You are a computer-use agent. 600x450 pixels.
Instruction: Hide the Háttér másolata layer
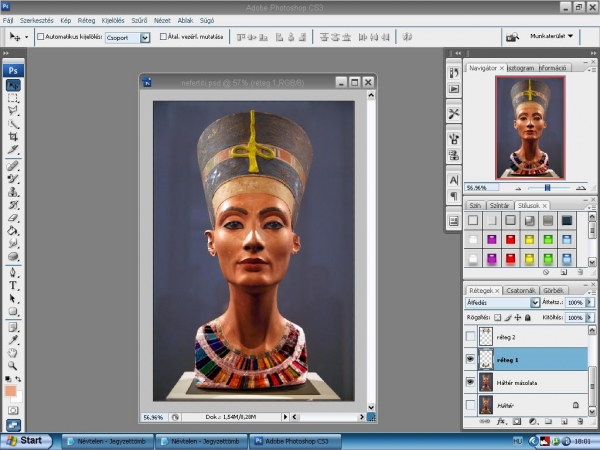pos(471,382)
